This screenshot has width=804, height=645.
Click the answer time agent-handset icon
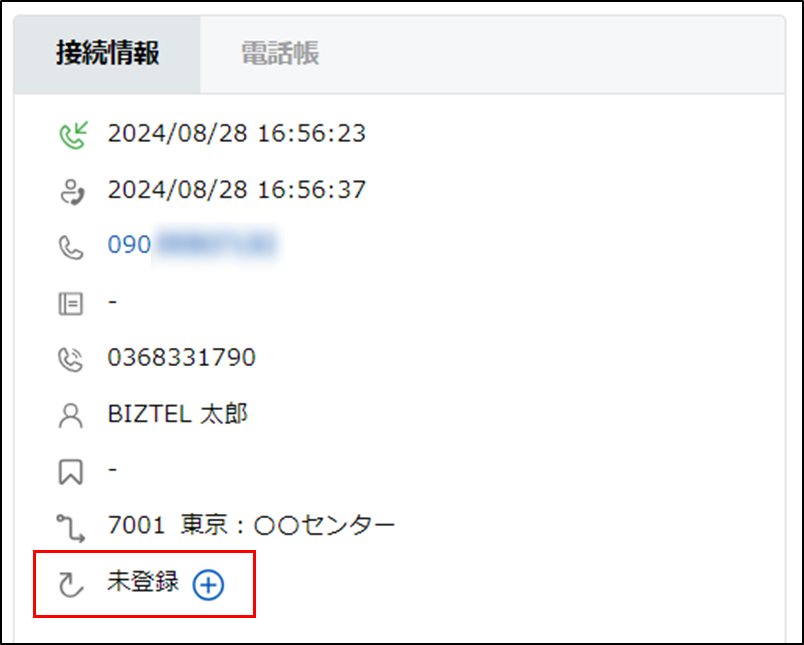pos(70,190)
